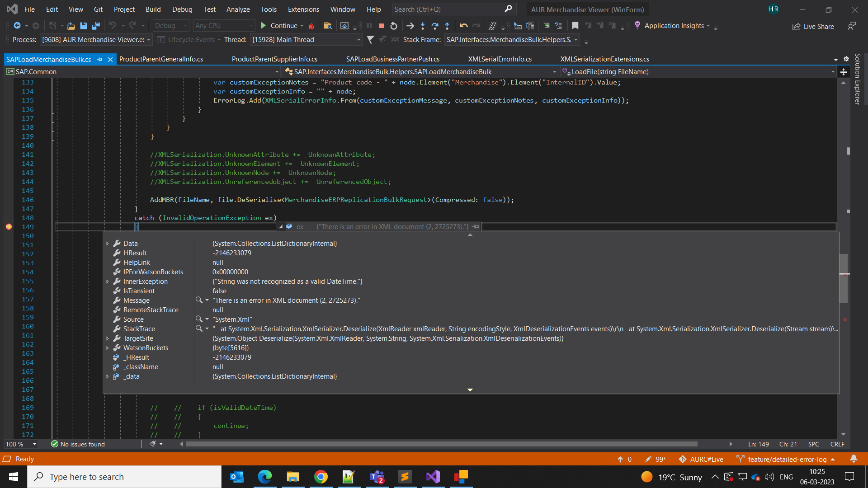This screenshot has width=868, height=488.
Task: Click the Continue debugging button
Action: tap(279, 26)
